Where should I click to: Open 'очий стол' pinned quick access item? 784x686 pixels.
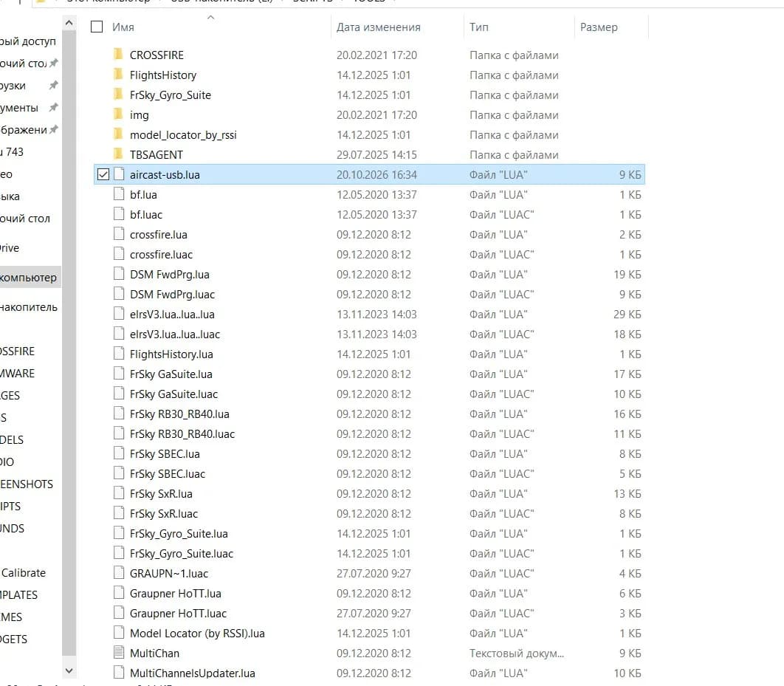click(x=24, y=64)
